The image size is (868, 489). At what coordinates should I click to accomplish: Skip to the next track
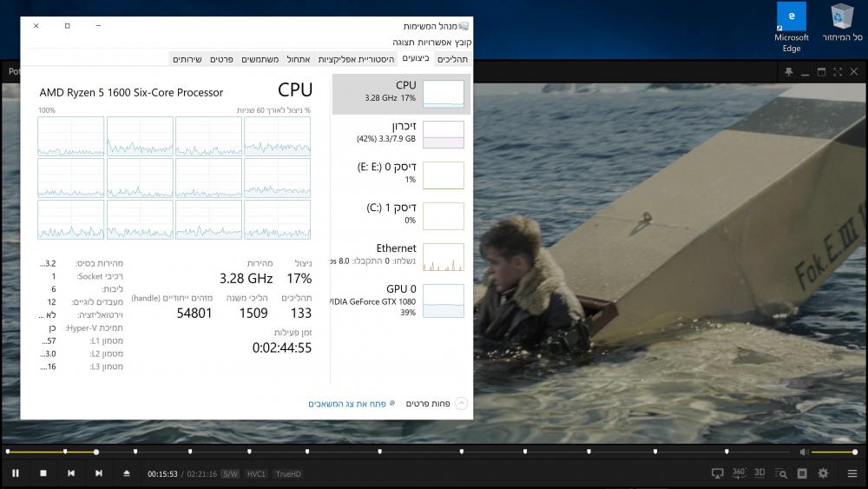click(99, 473)
